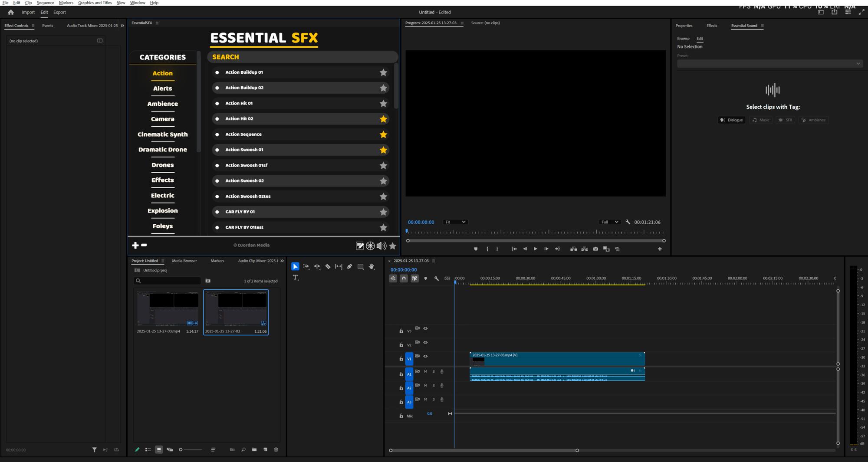Image resolution: width=868 pixels, height=462 pixels.
Task: Select the Razor tool
Action: (x=328, y=267)
